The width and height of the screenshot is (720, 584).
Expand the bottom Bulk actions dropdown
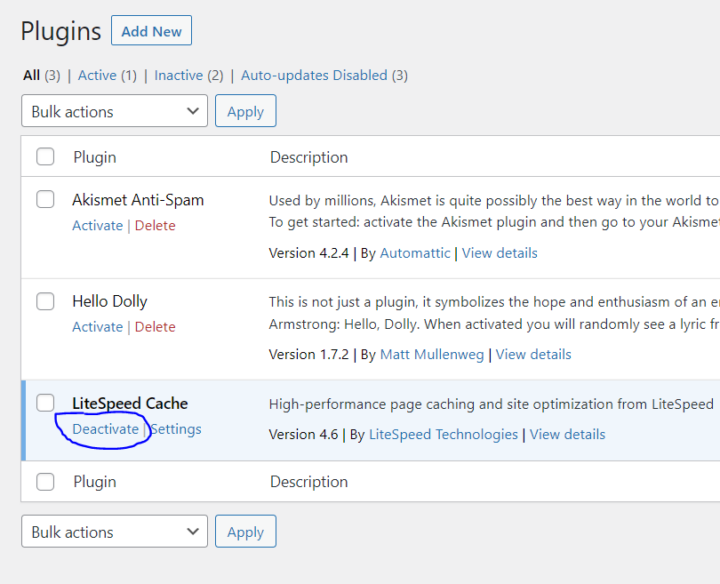tap(114, 532)
